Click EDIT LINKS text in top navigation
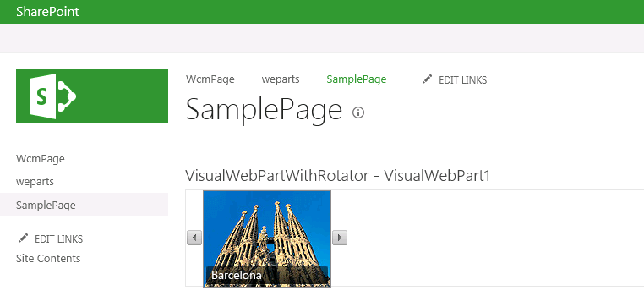 tap(463, 80)
